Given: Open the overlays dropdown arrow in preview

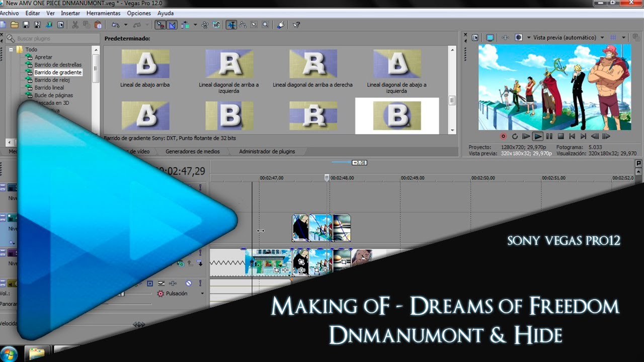Looking at the screenshot, I should (623, 38).
